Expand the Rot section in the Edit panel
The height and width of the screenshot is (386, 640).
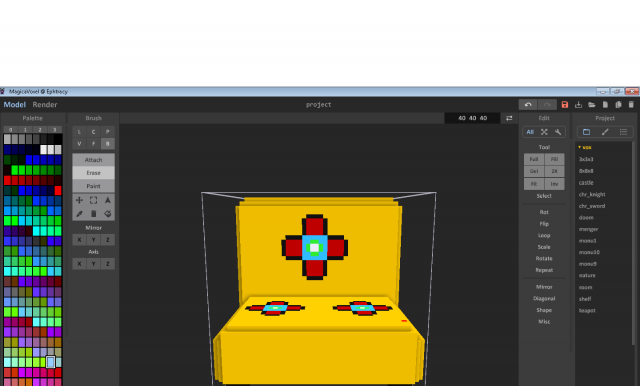pos(544,212)
